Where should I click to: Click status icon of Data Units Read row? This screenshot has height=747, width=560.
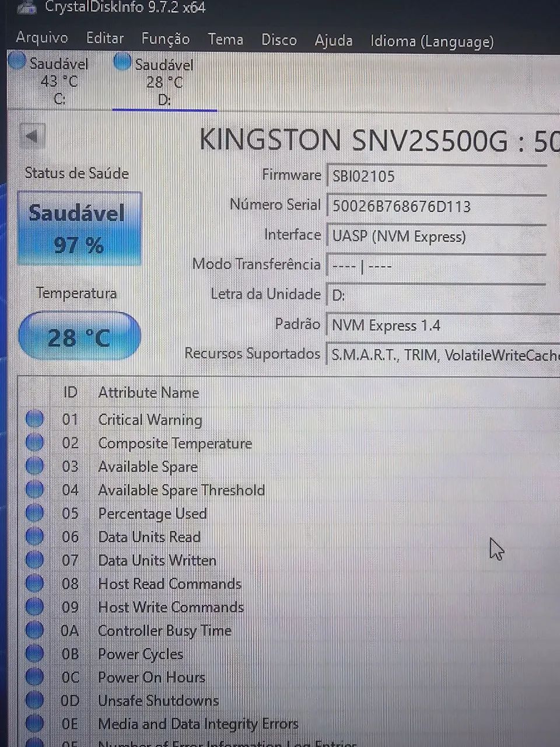pyautogui.click(x=34, y=536)
